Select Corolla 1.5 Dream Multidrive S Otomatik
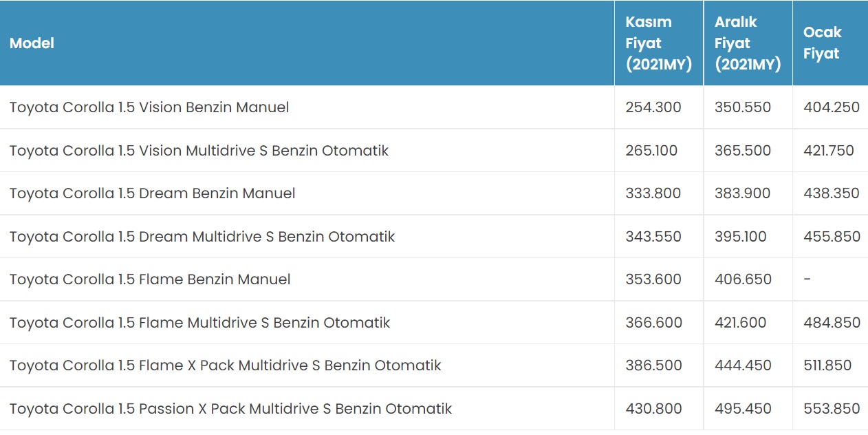This screenshot has width=868, height=435. click(202, 237)
